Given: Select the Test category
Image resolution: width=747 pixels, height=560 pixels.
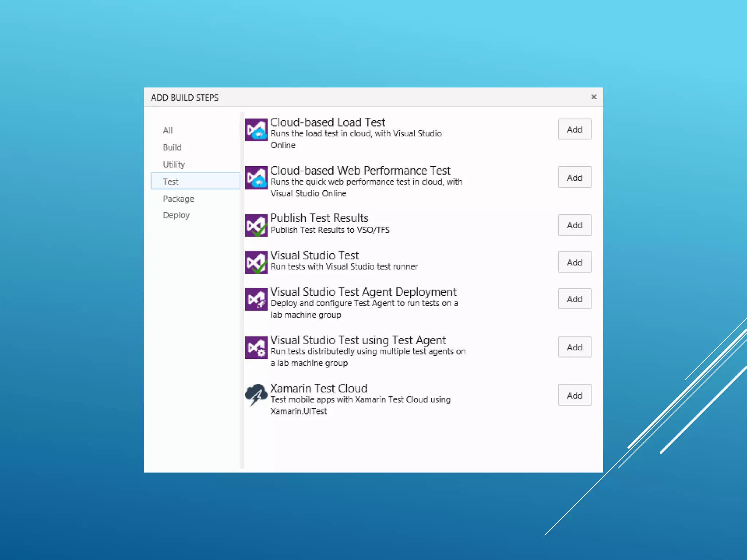Looking at the screenshot, I should [171, 182].
